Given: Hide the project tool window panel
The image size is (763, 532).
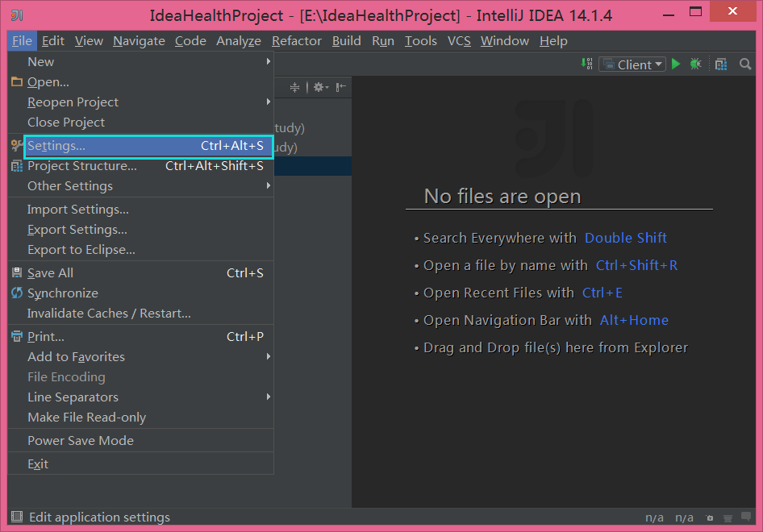Looking at the screenshot, I should point(341,87).
